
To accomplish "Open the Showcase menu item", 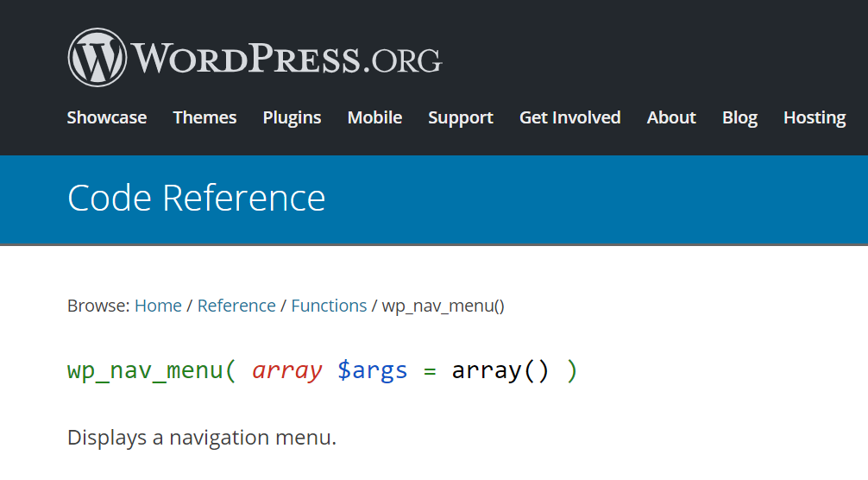I will coord(107,117).
